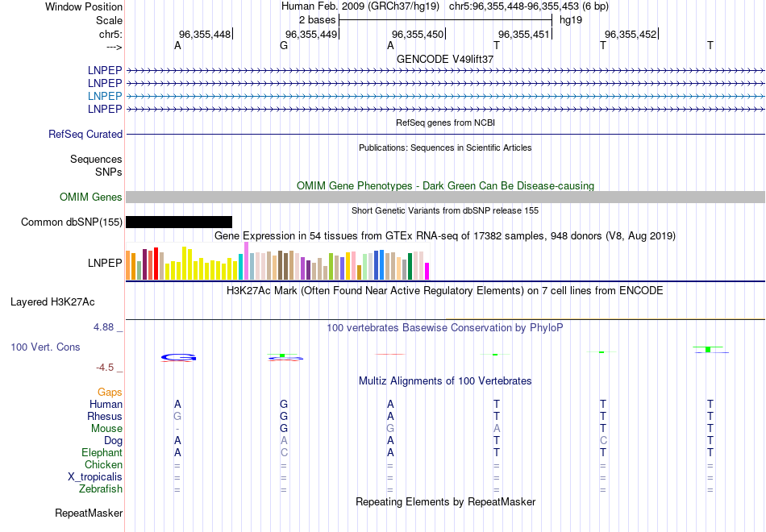Click the Human species label
The image size is (766, 532).
pos(106,404)
